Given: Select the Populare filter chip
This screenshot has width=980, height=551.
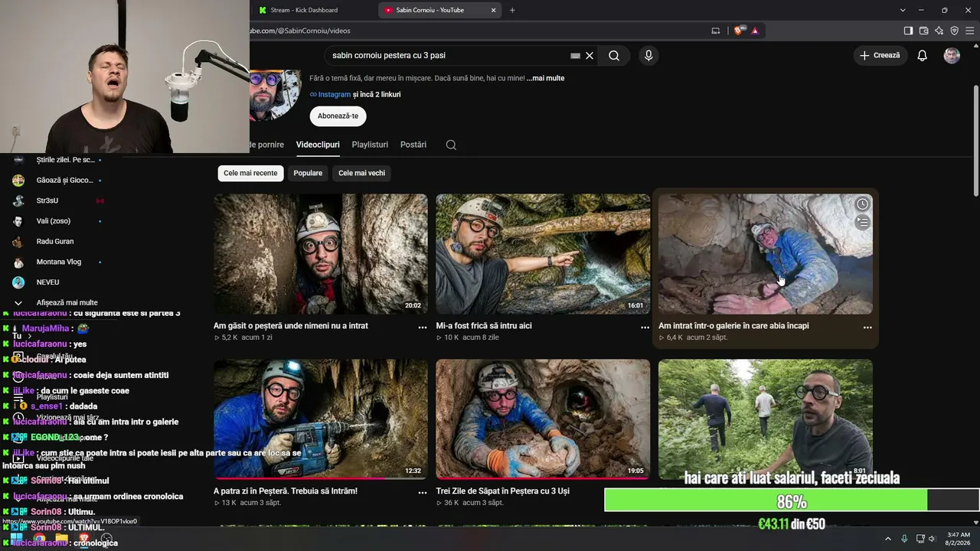Looking at the screenshot, I should coord(308,173).
